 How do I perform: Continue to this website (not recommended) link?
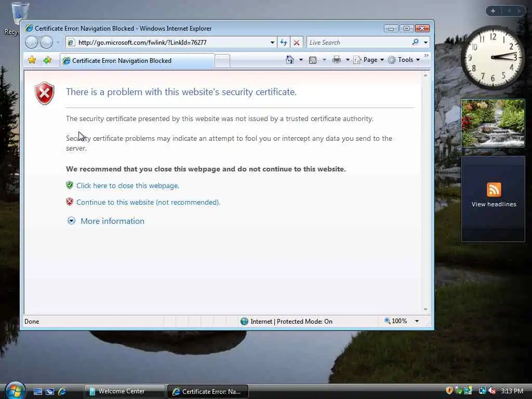[x=148, y=202]
